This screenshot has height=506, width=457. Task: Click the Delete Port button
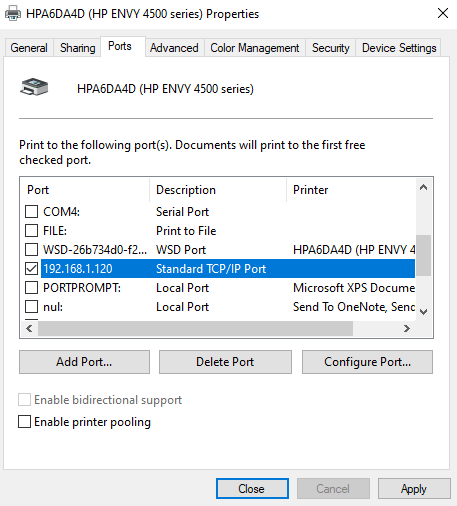coord(225,362)
